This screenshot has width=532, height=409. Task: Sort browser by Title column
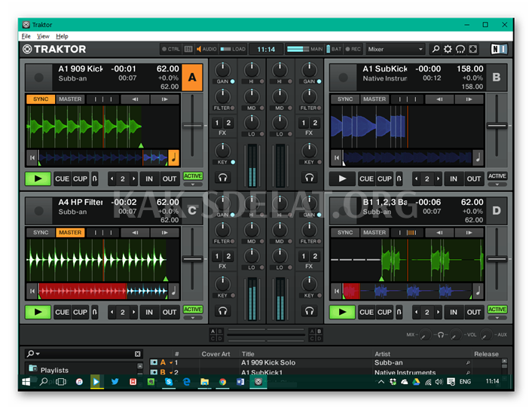coord(248,354)
